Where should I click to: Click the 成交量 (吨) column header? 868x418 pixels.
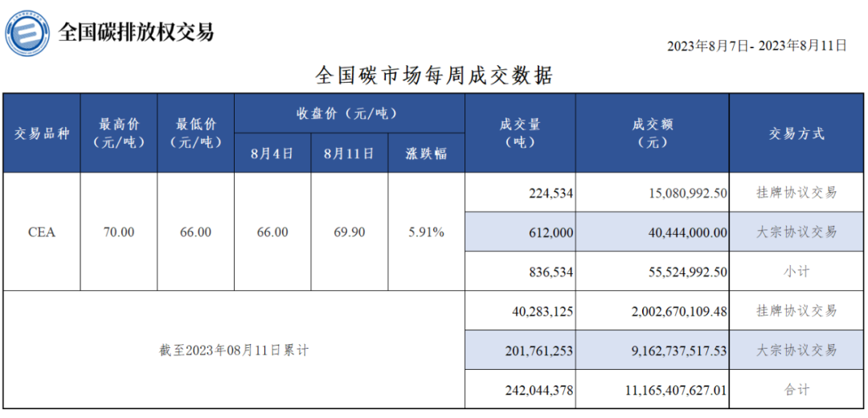(520, 133)
